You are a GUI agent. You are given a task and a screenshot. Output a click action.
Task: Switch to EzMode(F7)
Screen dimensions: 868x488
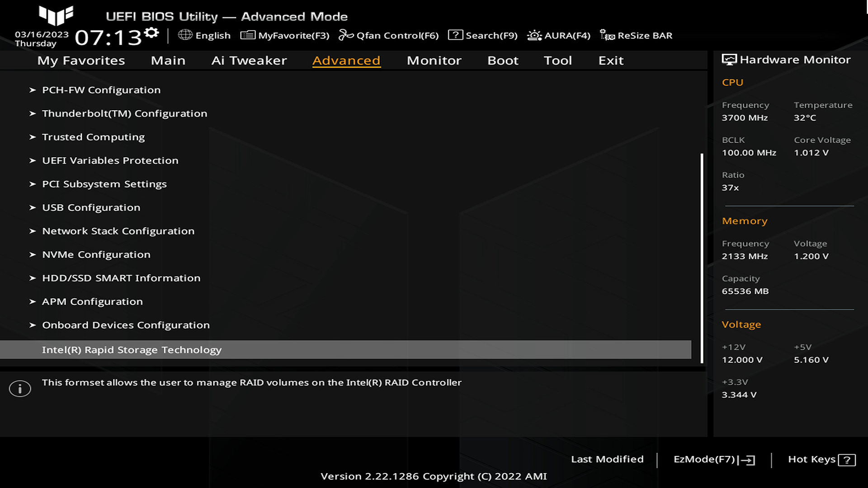pyautogui.click(x=713, y=460)
